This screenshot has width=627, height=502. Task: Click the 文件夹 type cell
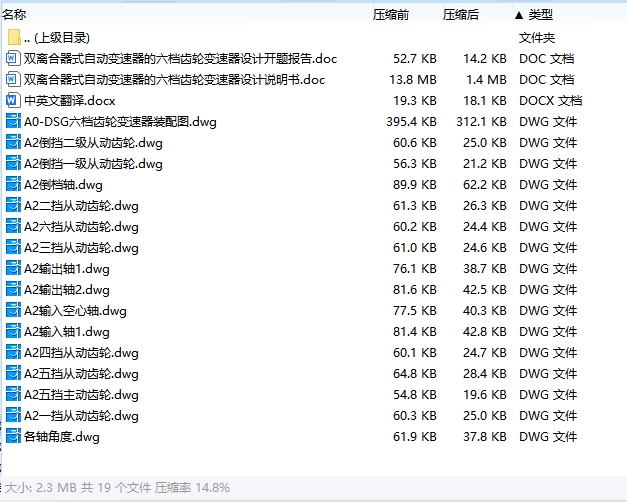(537, 38)
